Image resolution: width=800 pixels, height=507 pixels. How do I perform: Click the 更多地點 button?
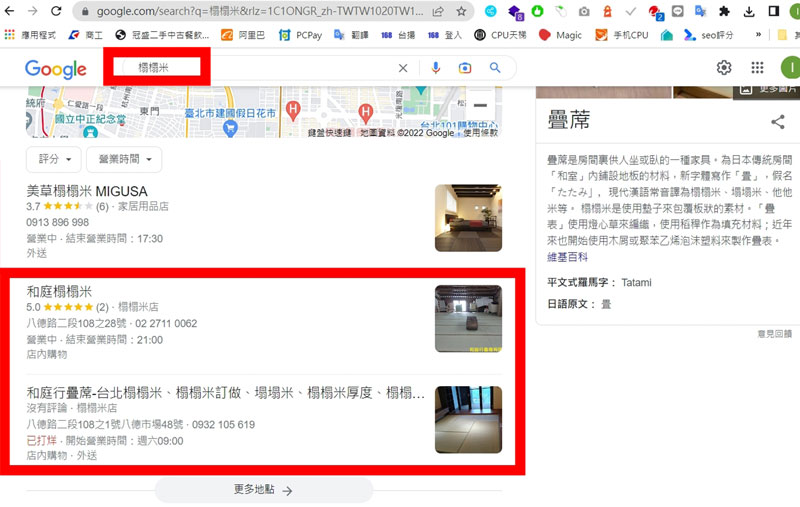(264, 490)
